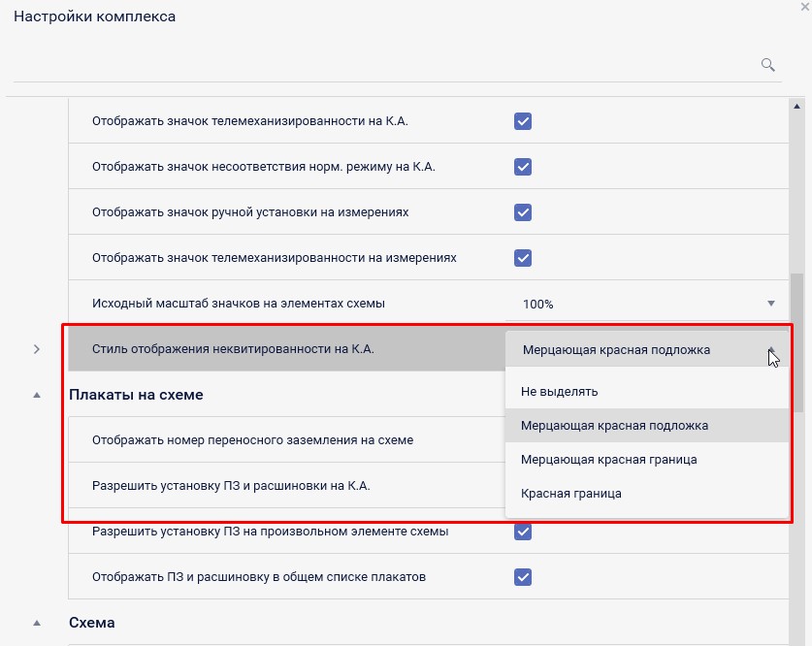Collapse the Плакаты на схеме section
Image resolution: width=812 pixels, height=646 pixels.
click(x=37, y=395)
